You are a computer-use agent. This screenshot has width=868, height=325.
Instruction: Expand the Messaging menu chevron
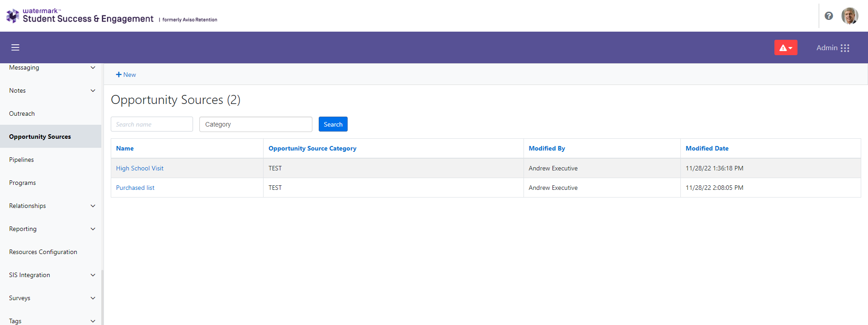pos(93,68)
